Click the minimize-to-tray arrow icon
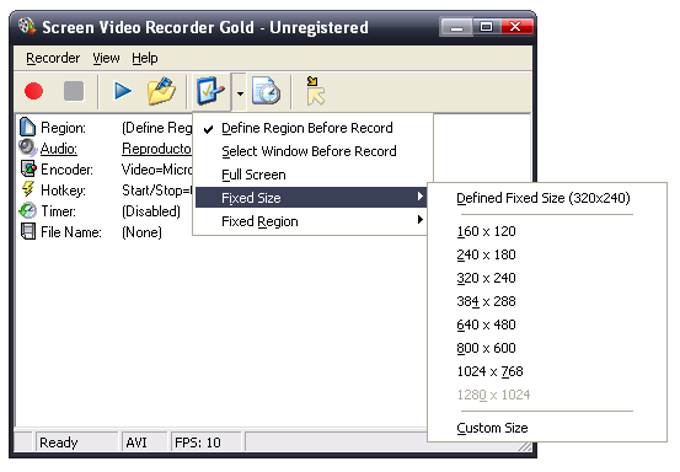 coord(315,91)
